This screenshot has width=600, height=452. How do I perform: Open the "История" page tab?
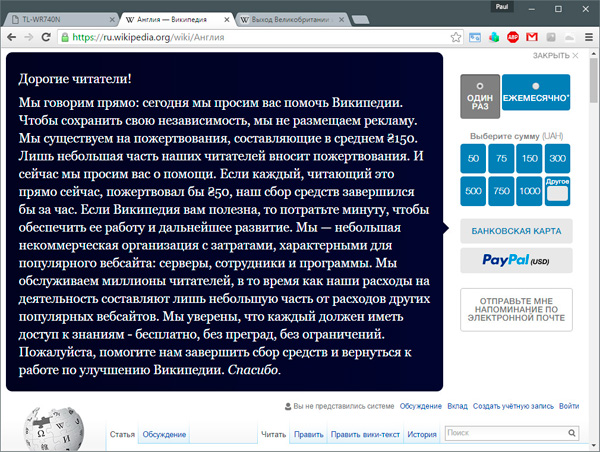pos(422,435)
